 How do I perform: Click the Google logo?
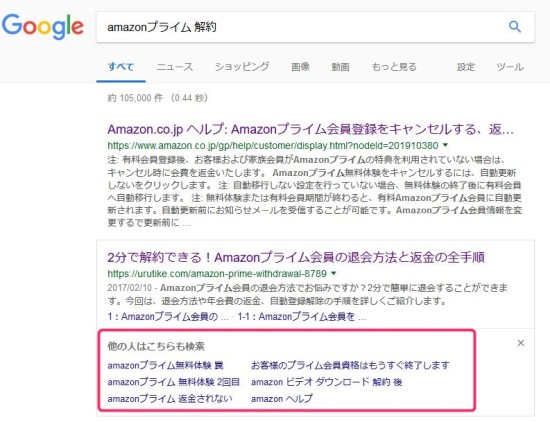point(43,27)
